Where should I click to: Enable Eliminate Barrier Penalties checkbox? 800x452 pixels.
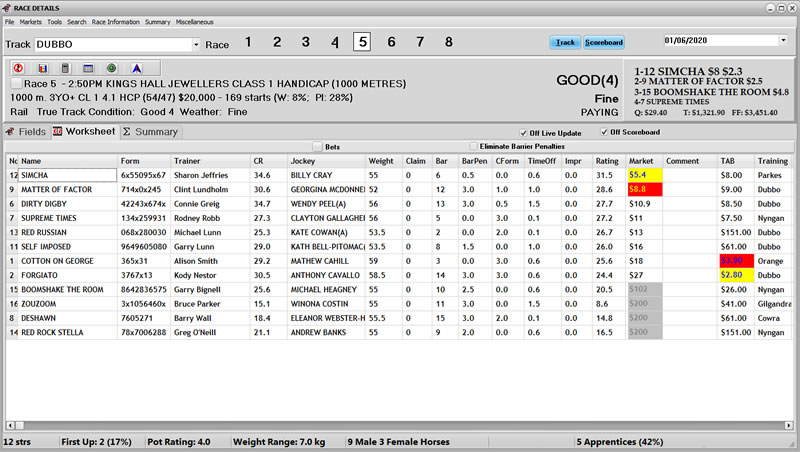point(474,146)
